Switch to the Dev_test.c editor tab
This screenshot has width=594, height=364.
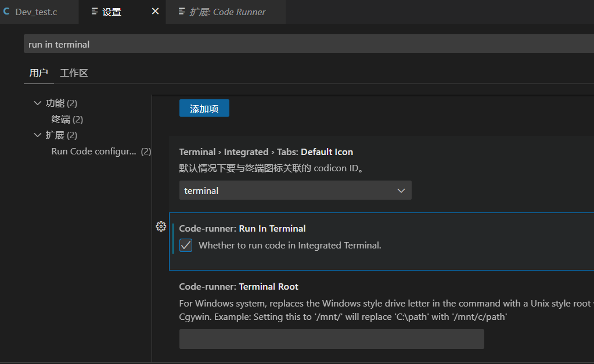[36, 12]
